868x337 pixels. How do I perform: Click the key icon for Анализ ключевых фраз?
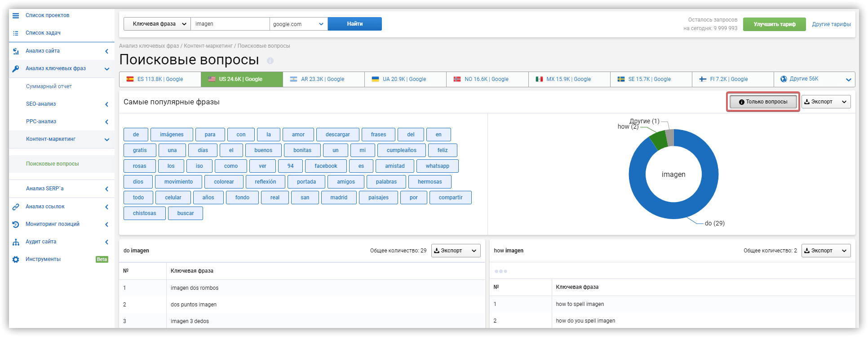(16, 68)
